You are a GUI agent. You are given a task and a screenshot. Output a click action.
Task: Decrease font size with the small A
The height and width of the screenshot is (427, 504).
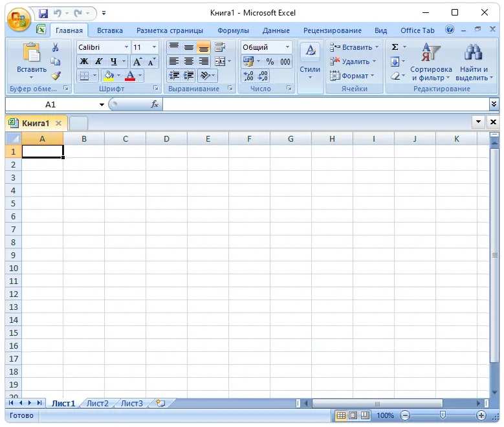[151, 61]
